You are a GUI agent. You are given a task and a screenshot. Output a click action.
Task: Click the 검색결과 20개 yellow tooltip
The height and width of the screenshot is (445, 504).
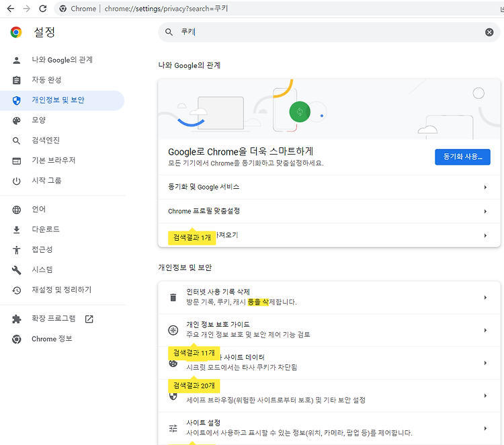coord(194,386)
